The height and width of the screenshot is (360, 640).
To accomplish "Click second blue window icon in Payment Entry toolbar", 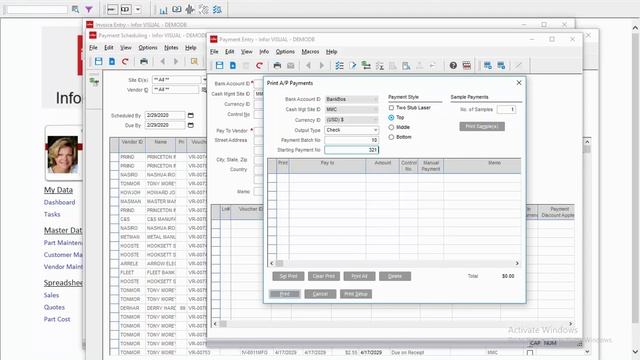I will pos(501,65).
